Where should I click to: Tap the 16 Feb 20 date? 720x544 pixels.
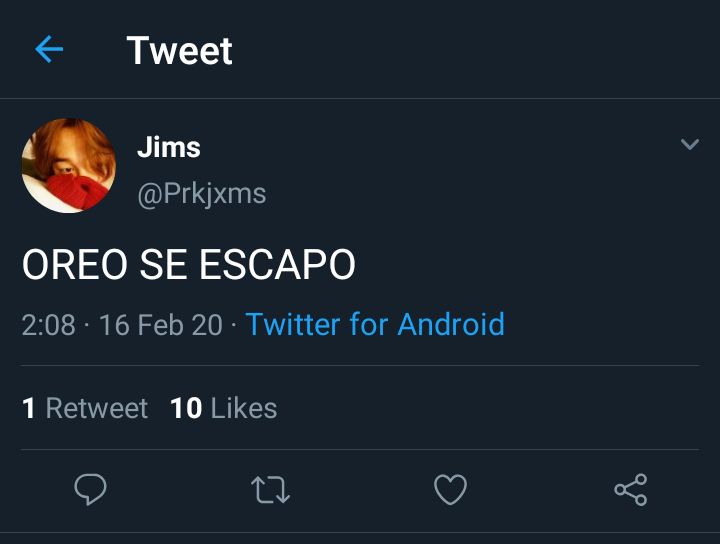tap(161, 325)
